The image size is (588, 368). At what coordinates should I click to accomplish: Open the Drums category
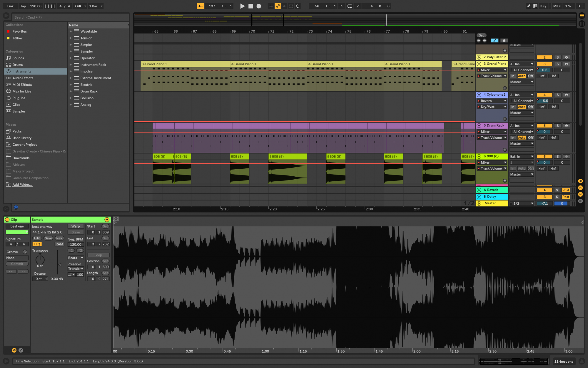(18, 65)
